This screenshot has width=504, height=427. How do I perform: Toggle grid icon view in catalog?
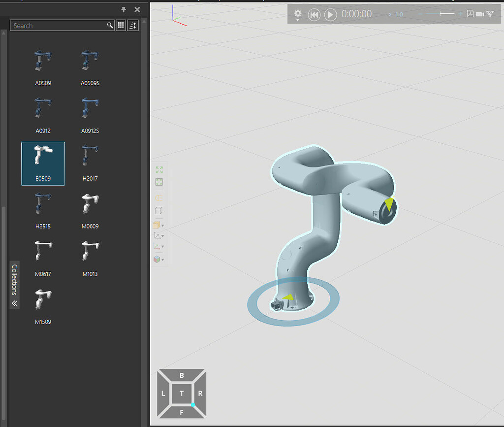(x=121, y=26)
